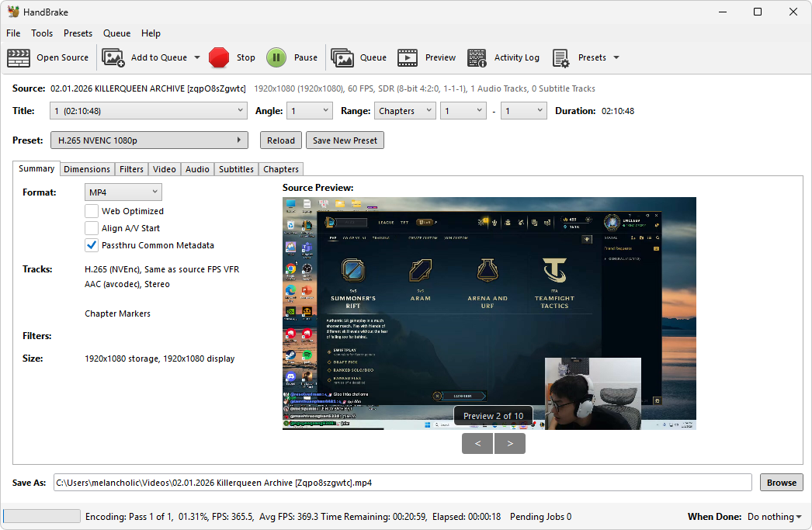Open the Angle dropdown
Image resolution: width=812 pixels, height=530 pixels.
(x=309, y=111)
